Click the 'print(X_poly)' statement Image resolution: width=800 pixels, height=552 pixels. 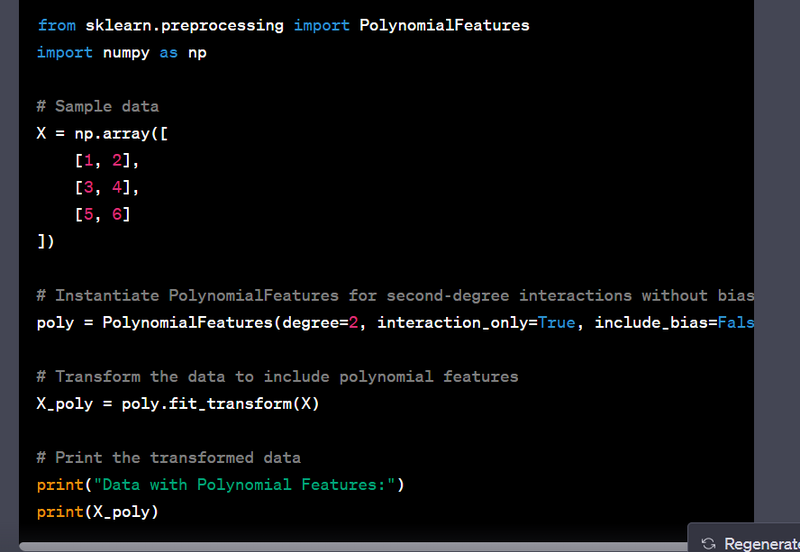[x=97, y=512]
